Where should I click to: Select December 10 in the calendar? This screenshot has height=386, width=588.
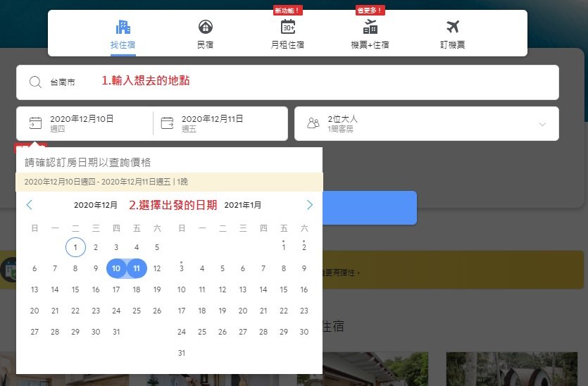click(x=116, y=268)
